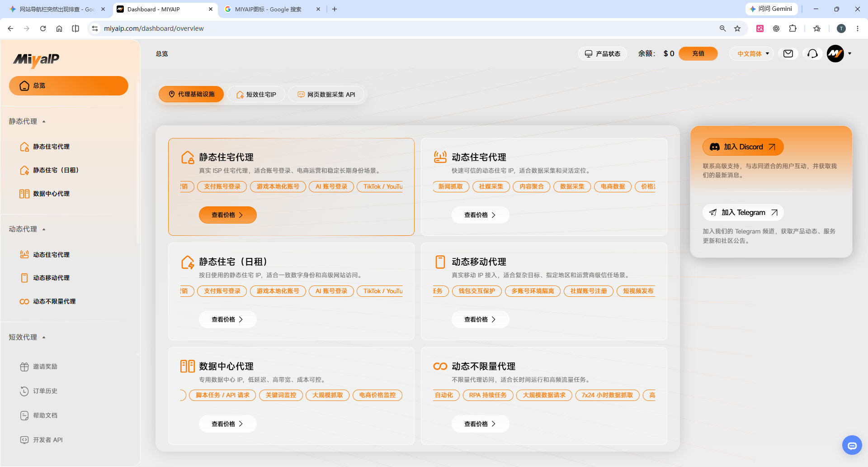Switch to the 网站导航栏 Gemini browser tab
The width and height of the screenshot is (868, 467).
click(x=57, y=9)
